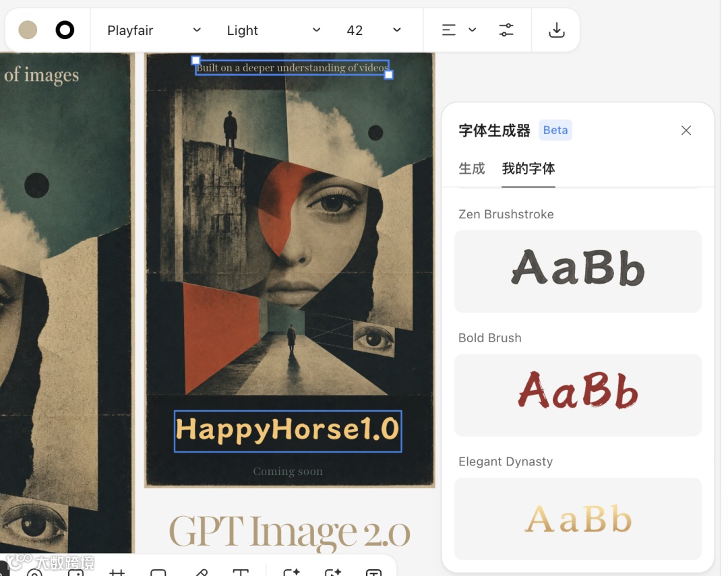
Task: Open the black ring stroke color swatch
Action: (65, 30)
